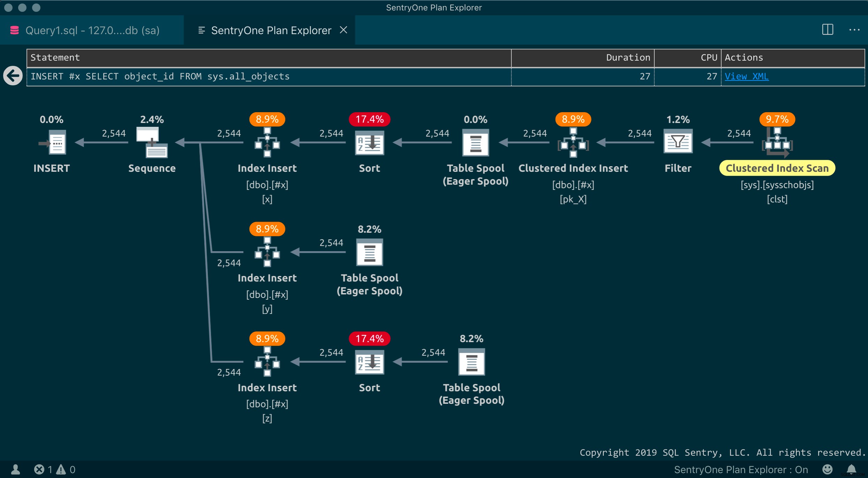Click the highlighted Clustered Index Scan label

click(x=777, y=168)
